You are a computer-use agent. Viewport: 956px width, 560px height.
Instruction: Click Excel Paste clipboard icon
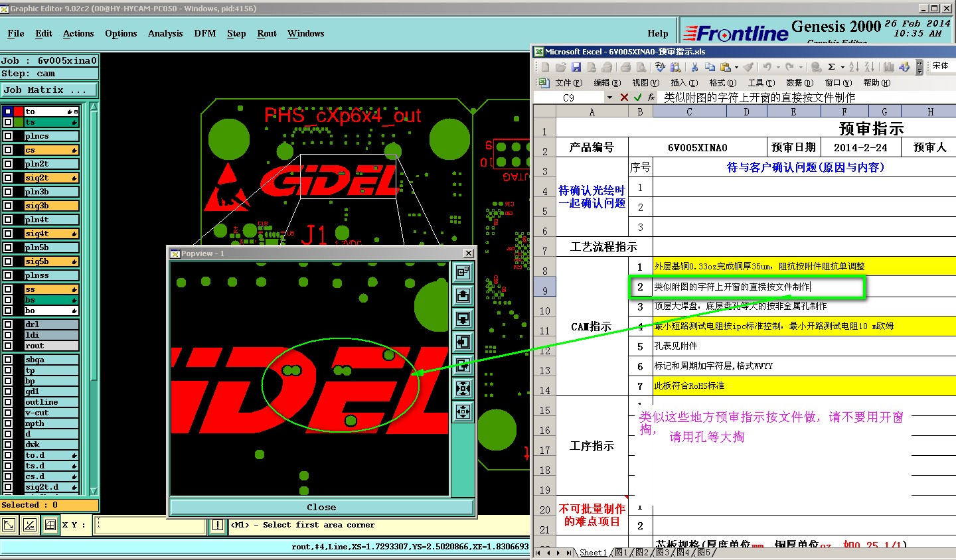click(726, 67)
